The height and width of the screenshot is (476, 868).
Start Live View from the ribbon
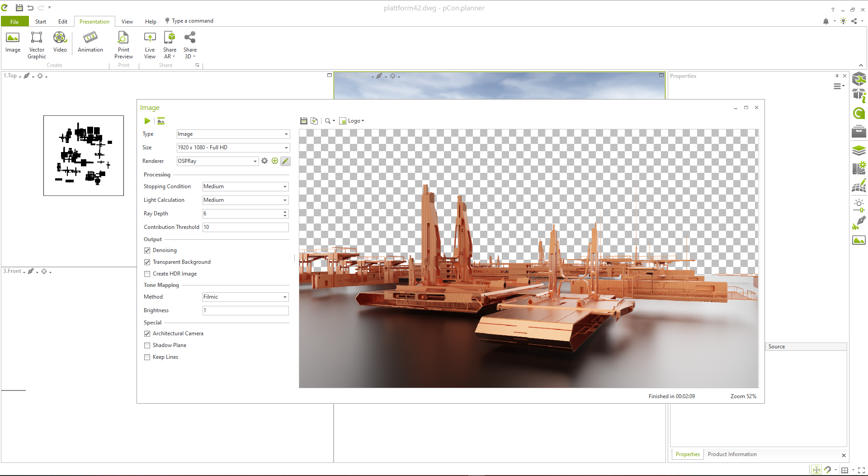pos(150,45)
